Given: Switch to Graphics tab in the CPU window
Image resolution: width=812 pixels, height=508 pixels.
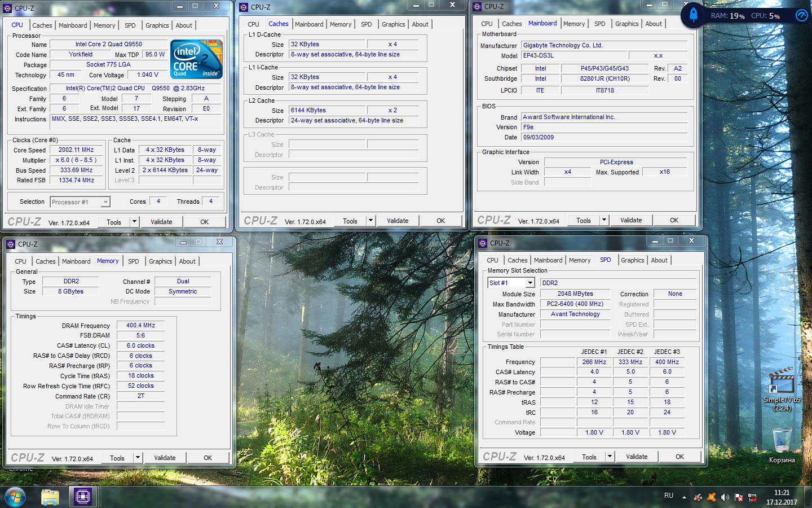Looking at the screenshot, I should coord(157,25).
